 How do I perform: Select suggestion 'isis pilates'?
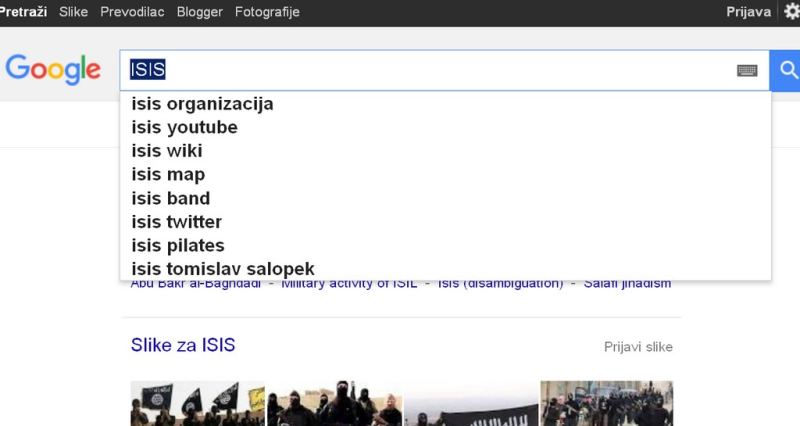point(445,245)
